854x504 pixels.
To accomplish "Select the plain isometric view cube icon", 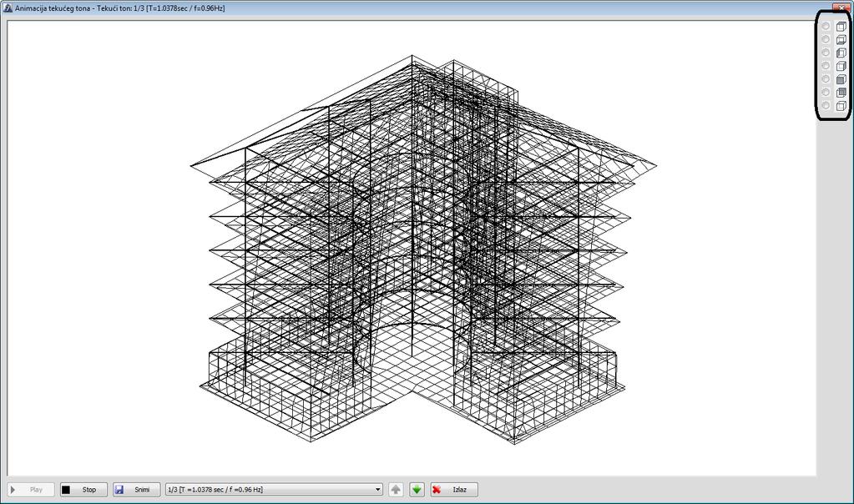I will pyautogui.click(x=841, y=106).
